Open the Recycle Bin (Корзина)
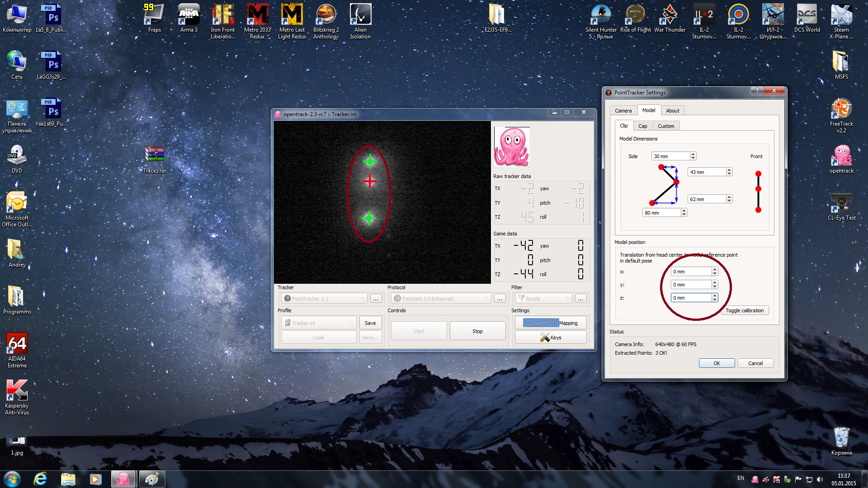The width and height of the screenshot is (868, 488). pyautogui.click(x=841, y=441)
